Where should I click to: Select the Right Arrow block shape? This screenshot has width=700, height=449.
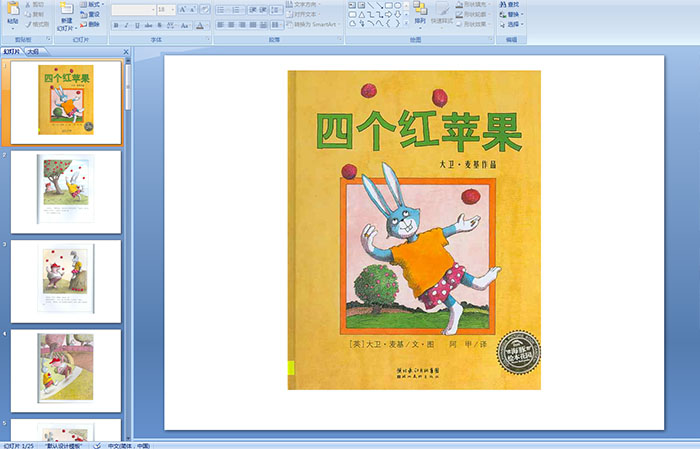388,15
